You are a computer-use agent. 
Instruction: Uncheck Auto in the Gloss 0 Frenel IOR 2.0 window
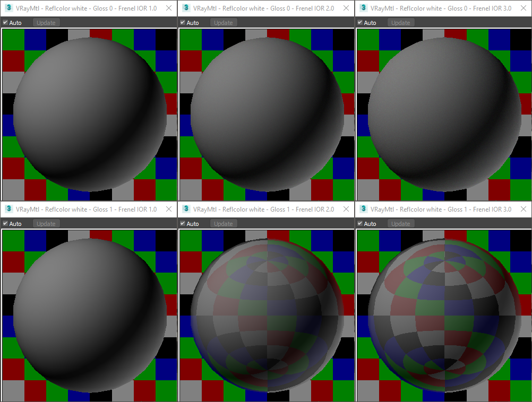click(182, 22)
